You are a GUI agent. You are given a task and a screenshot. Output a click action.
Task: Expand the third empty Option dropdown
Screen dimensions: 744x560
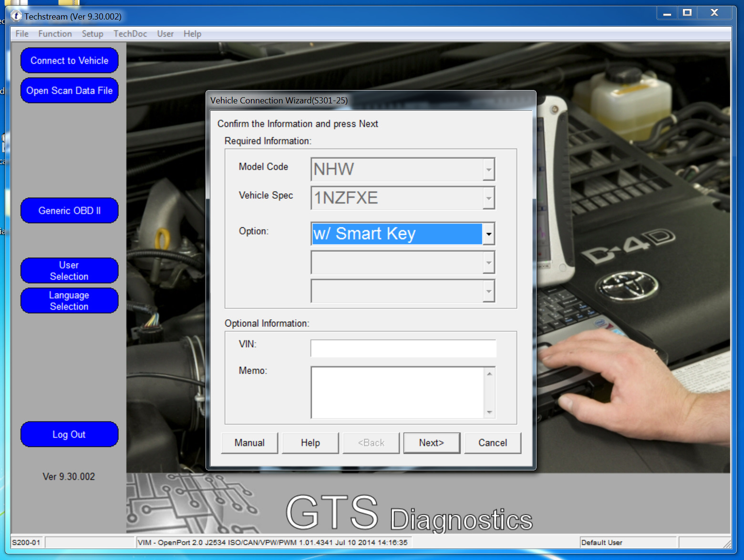[488, 291]
